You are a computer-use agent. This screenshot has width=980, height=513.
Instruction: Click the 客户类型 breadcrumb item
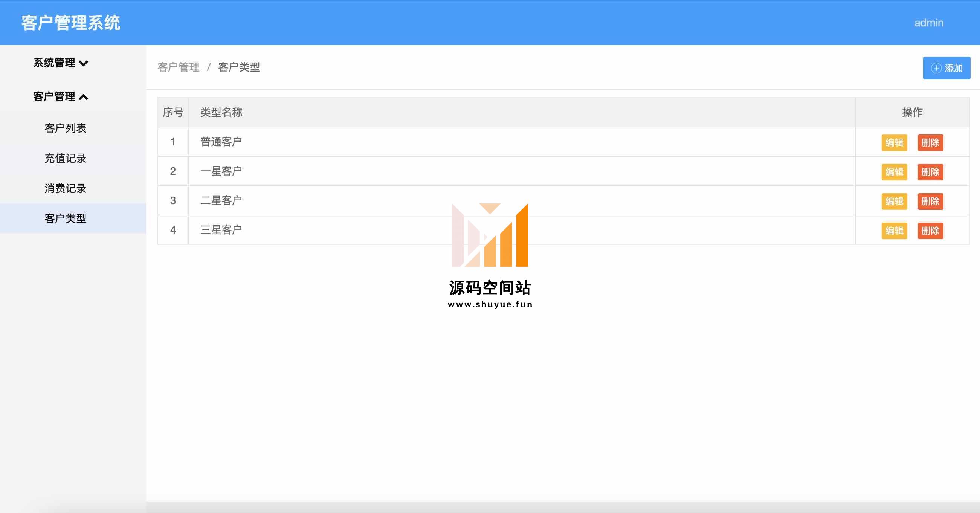(x=239, y=67)
